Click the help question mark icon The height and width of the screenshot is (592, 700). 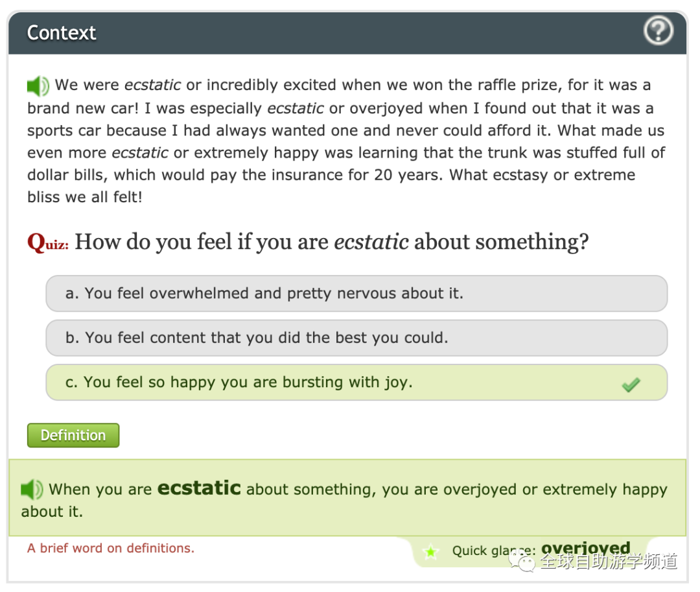click(x=659, y=30)
